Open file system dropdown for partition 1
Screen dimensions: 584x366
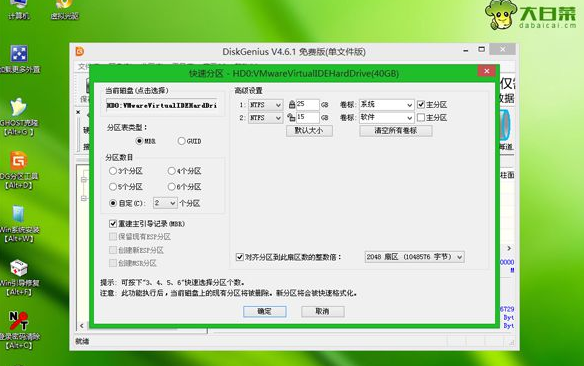coord(266,105)
